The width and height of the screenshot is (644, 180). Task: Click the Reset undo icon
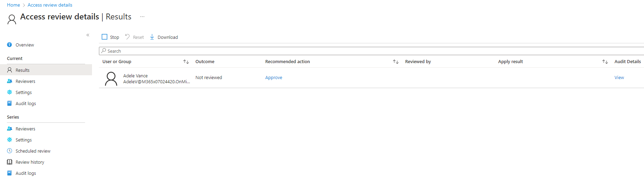click(127, 37)
